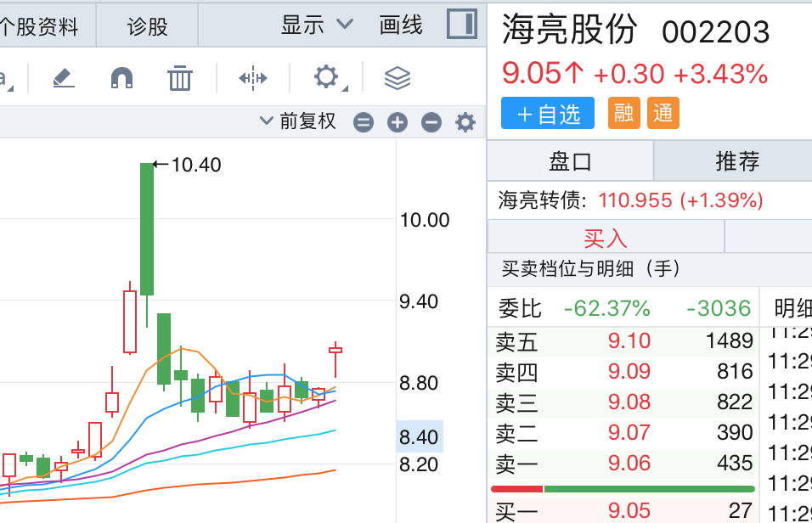Switch to the 推荐 tab
812x523 pixels.
click(x=736, y=161)
